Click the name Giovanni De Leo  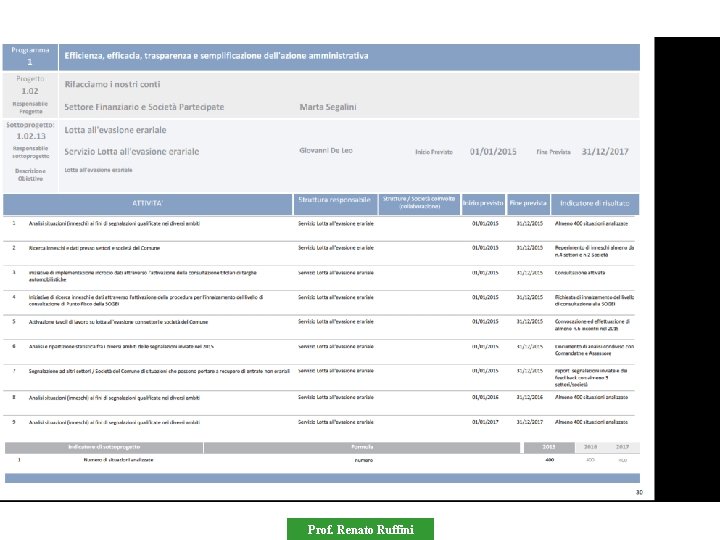pyautogui.click(x=326, y=150)
